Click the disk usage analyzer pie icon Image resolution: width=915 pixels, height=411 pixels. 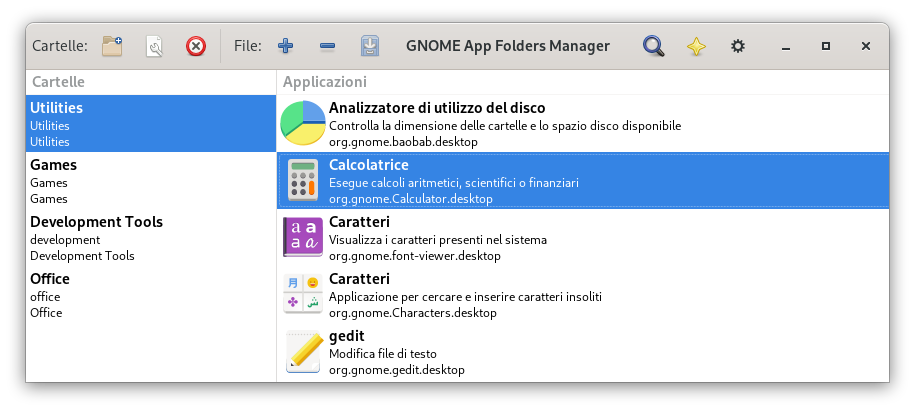(x=302, y=123)
